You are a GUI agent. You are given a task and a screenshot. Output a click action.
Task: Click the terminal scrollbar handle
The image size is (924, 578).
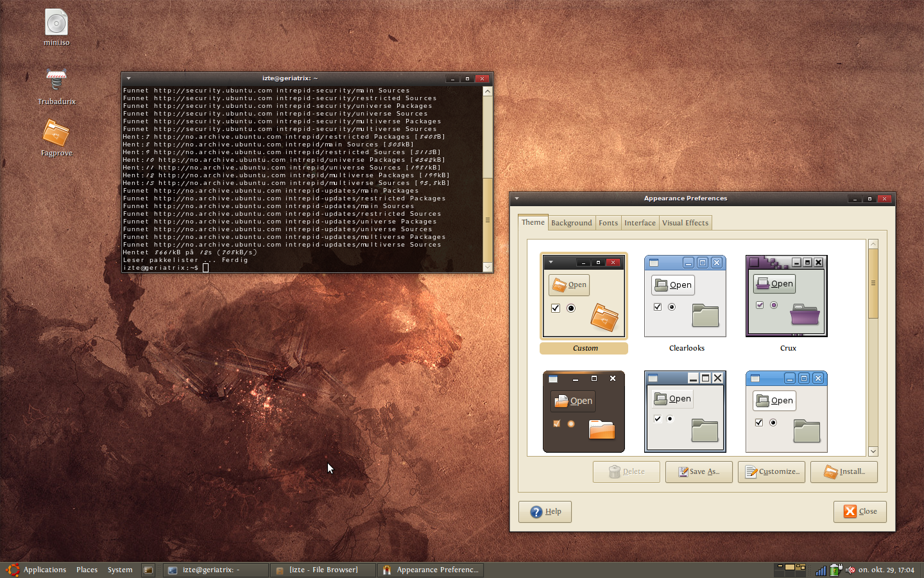[x=488, y=220]
